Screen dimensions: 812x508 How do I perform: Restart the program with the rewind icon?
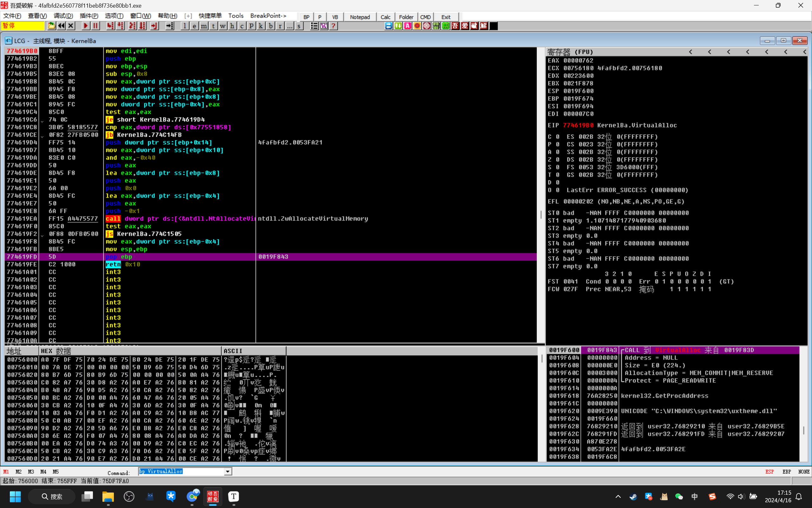coord(61,26)
